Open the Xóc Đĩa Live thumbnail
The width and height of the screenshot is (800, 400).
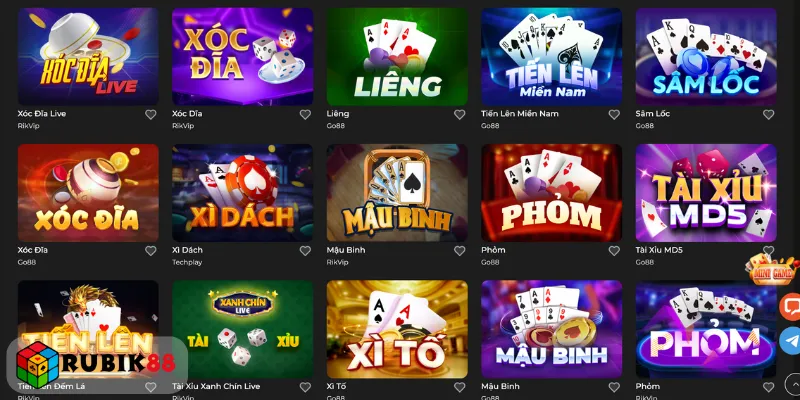(88, 57)
